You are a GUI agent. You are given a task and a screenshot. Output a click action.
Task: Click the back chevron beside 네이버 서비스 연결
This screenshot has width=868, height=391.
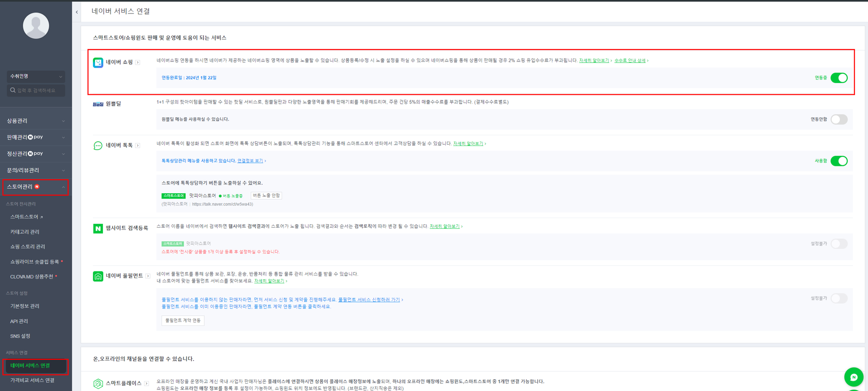coord(77,12)
